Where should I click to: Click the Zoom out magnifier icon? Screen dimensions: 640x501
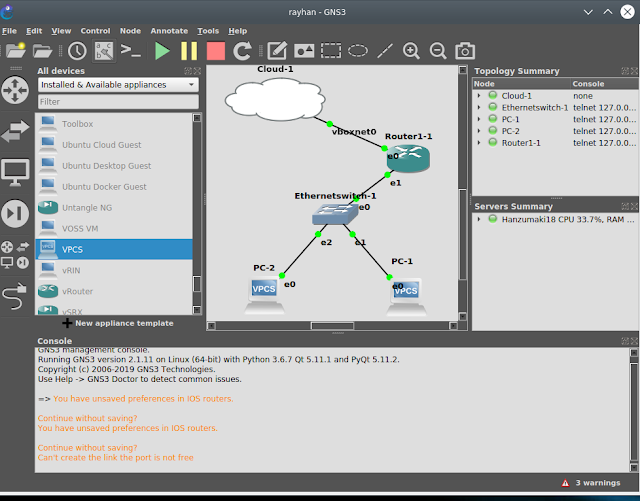(x=438, y=51)
